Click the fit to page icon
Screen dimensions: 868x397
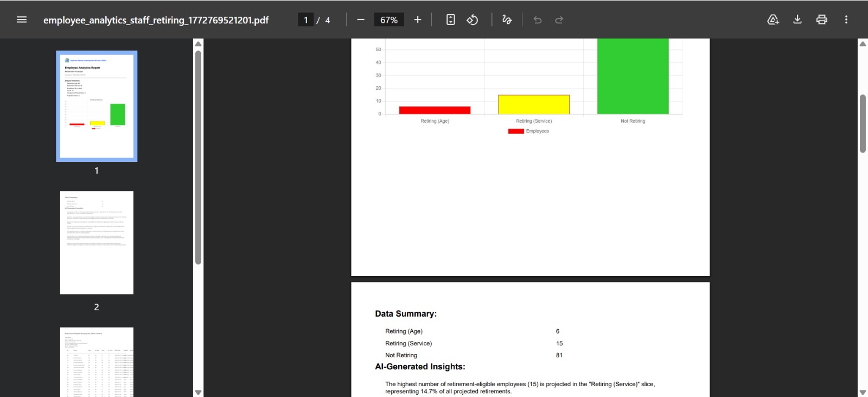click(451, 20)
